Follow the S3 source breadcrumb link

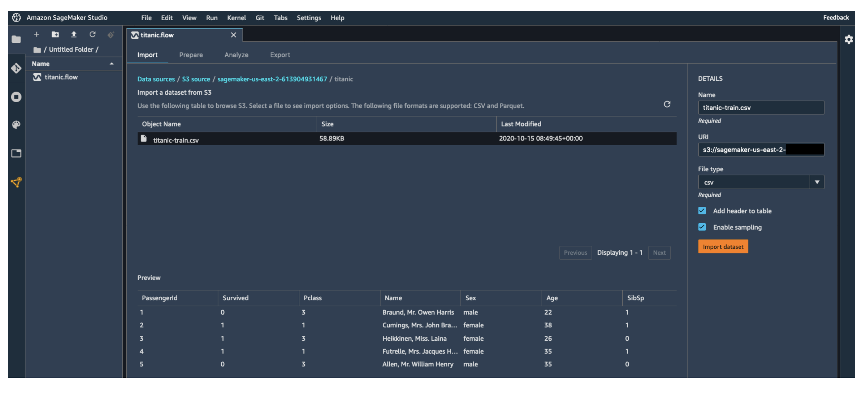tap(196, 79)
